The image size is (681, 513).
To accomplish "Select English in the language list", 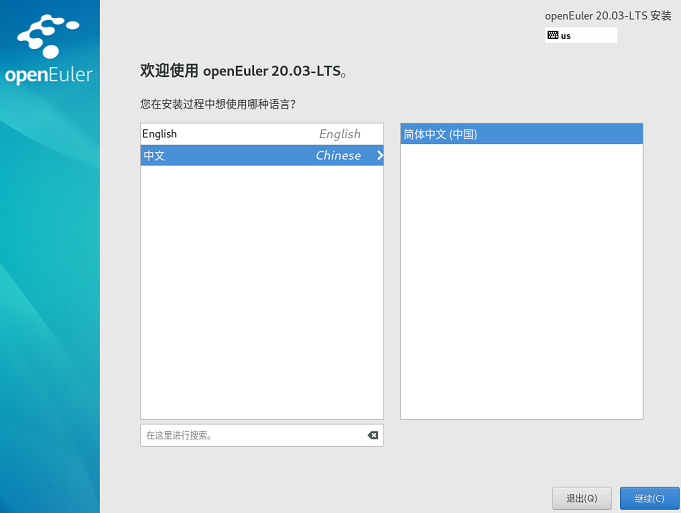I will point(160,134).
